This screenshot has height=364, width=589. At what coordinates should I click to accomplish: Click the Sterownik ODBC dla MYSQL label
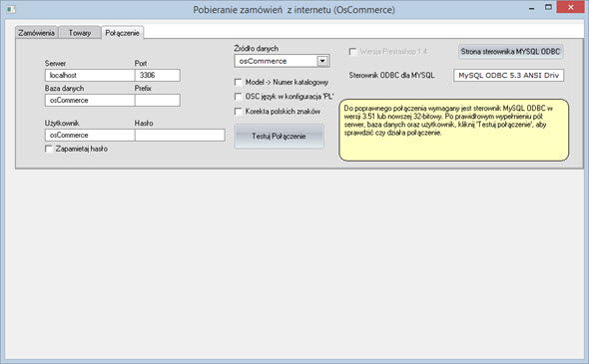[391, 75]
